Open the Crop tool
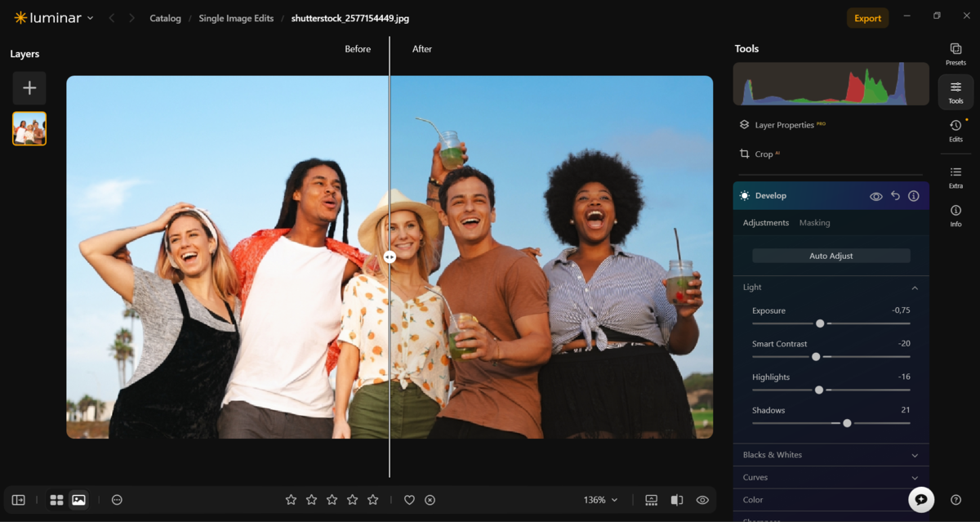 pyautogui.click(x=759, y=154)
